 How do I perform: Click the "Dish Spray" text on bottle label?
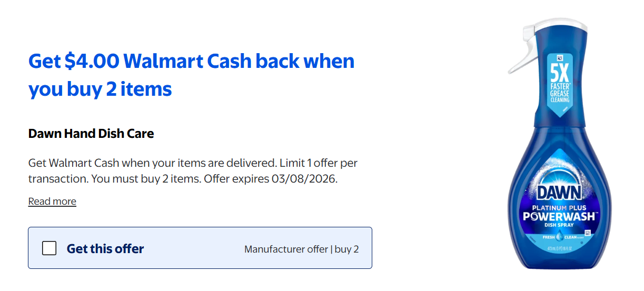click(x=559, y=225)
